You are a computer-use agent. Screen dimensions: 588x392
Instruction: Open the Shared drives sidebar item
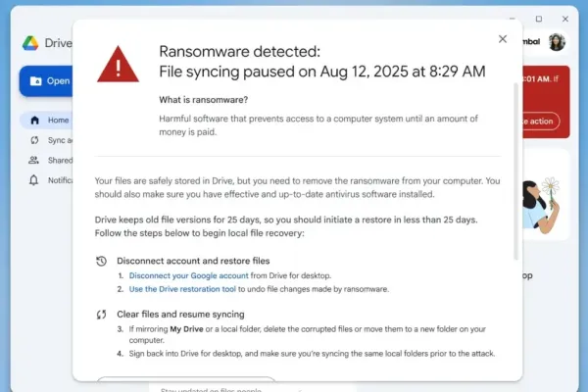[35, 160]
